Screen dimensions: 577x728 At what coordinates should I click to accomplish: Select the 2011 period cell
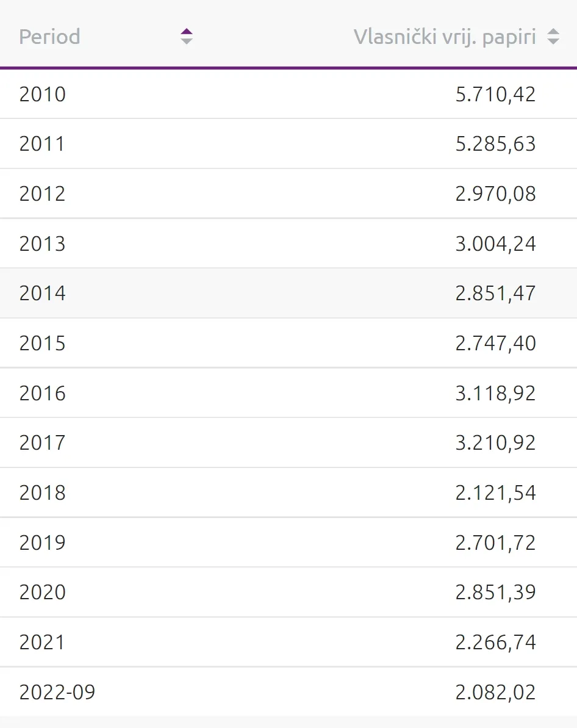[x=41, y=143]
